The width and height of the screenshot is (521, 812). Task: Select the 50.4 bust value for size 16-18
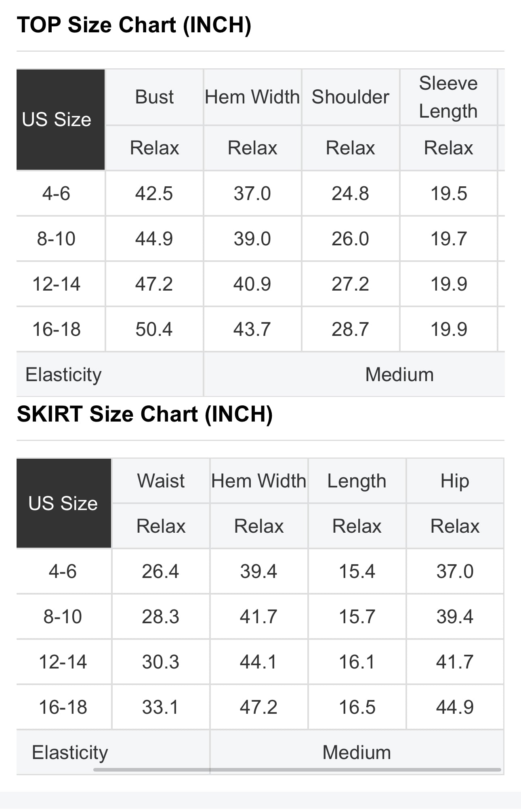point(154,329)
